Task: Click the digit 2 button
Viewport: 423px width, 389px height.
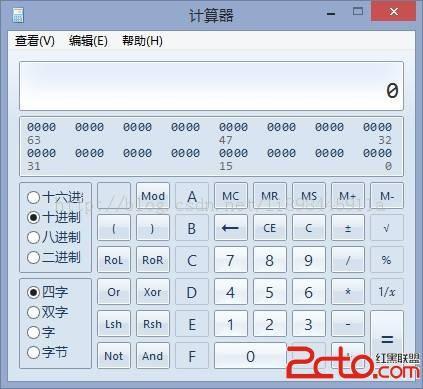Action: tap(270, 324)
